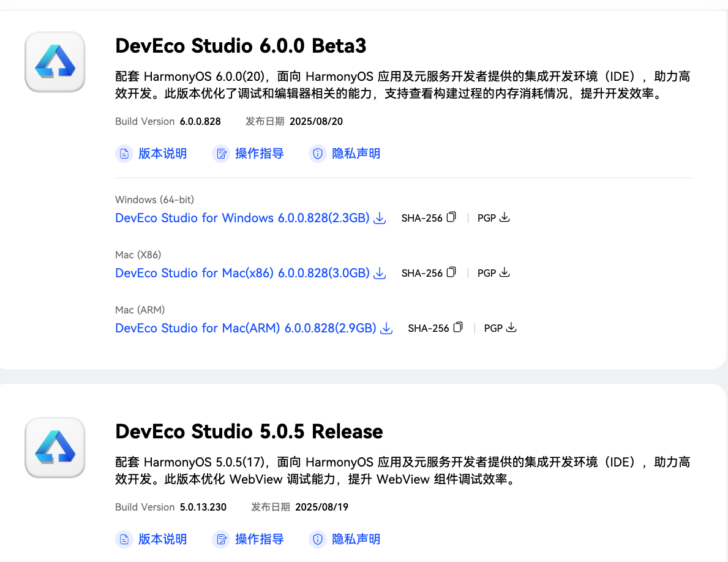728x562 pixels.
Task: Copy SHA-256 icon for the Windows download
Action: tap(451, 217)
